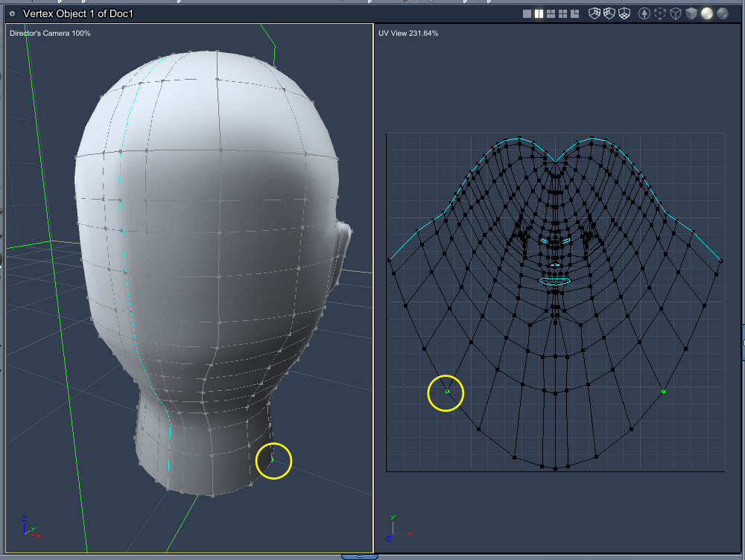Click the axis gizmo in UV View

(x=398, y=528)
